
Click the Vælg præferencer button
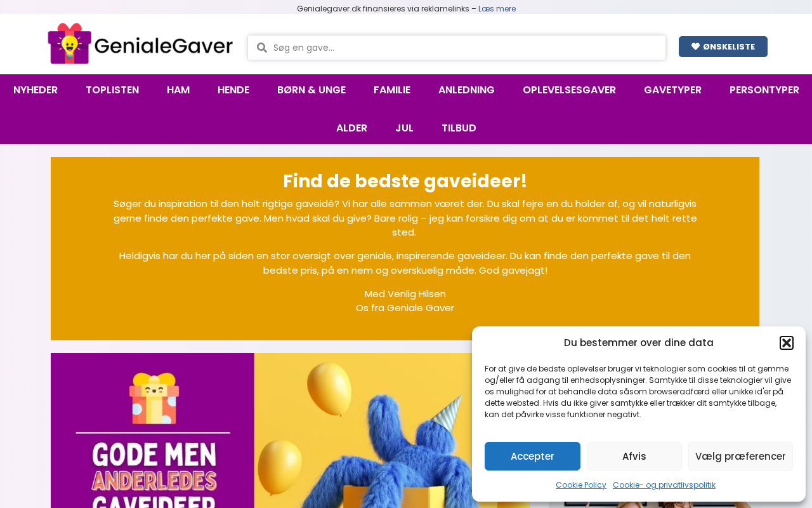coord(740,456)
